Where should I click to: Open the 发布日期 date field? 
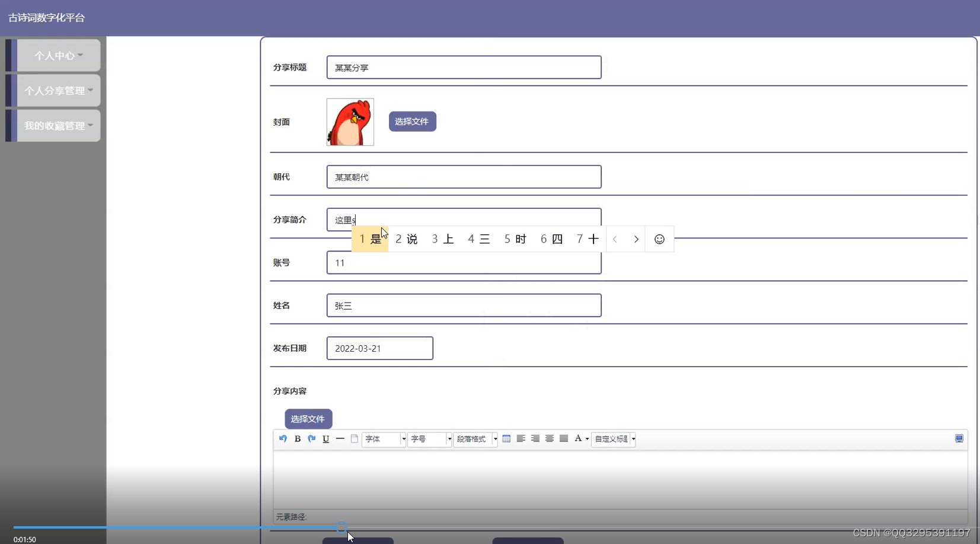point(379,348)
